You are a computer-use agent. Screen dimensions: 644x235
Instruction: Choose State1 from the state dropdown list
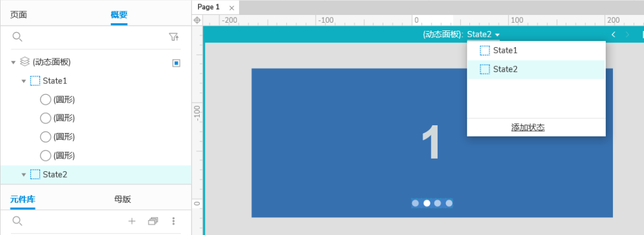pos(536,51)
